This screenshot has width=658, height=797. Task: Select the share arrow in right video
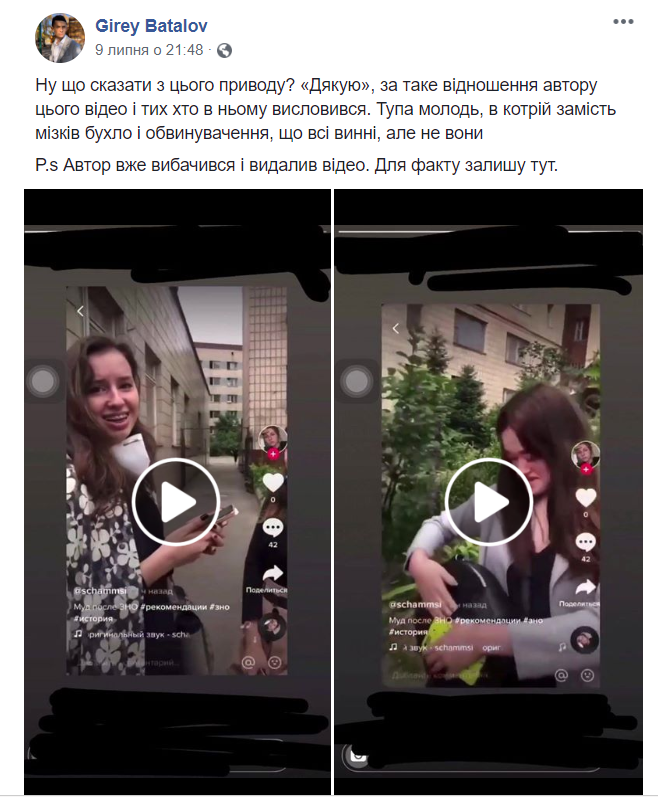click(585, 588)
